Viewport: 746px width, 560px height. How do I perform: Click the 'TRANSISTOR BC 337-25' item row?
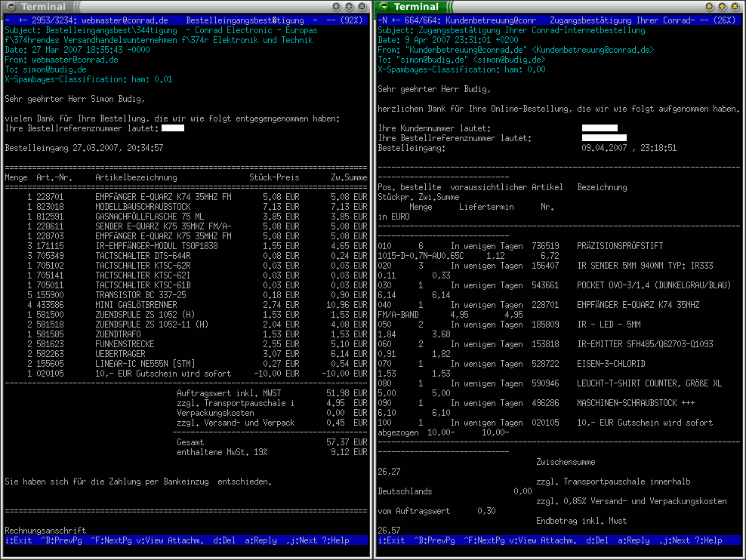[x=186, y=295]
